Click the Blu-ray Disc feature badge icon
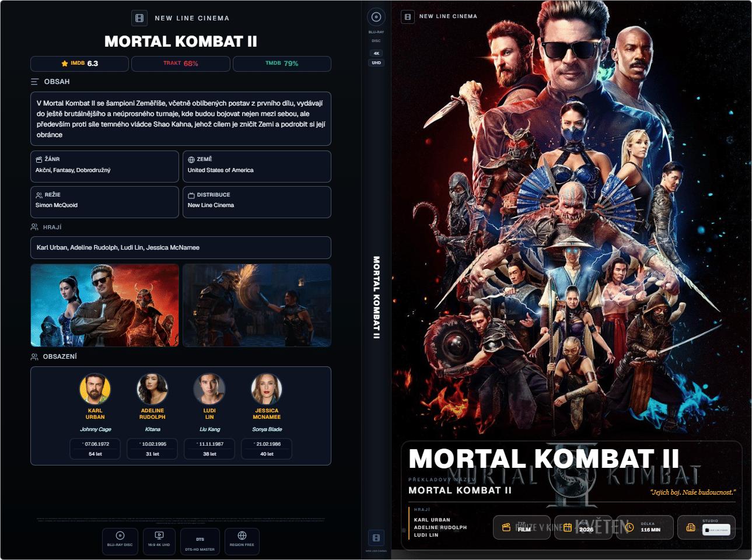Screen dimensions: 752x560 120,535
